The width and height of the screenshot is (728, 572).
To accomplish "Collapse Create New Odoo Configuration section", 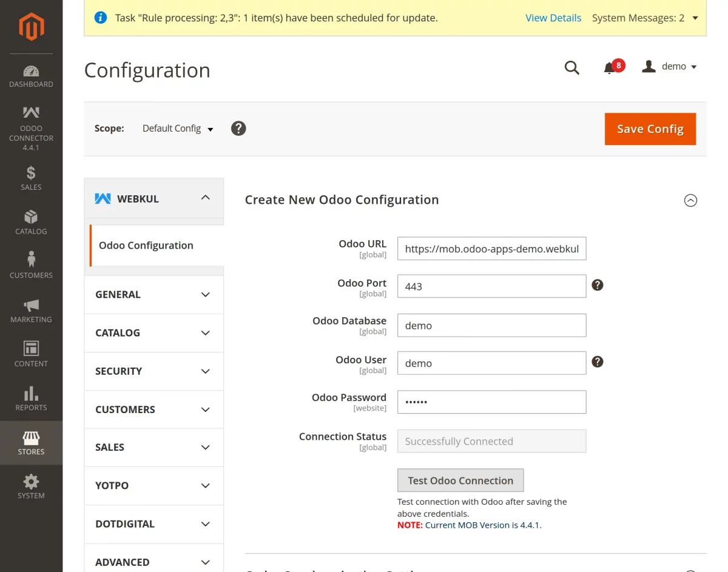I will tap(690, 200).
